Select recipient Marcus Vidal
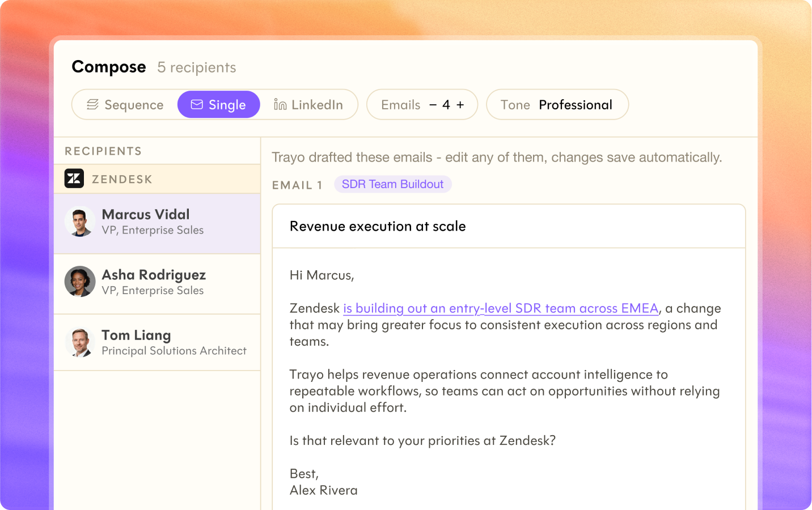Viewport: 812px width, 510px height. click(157, 224)
